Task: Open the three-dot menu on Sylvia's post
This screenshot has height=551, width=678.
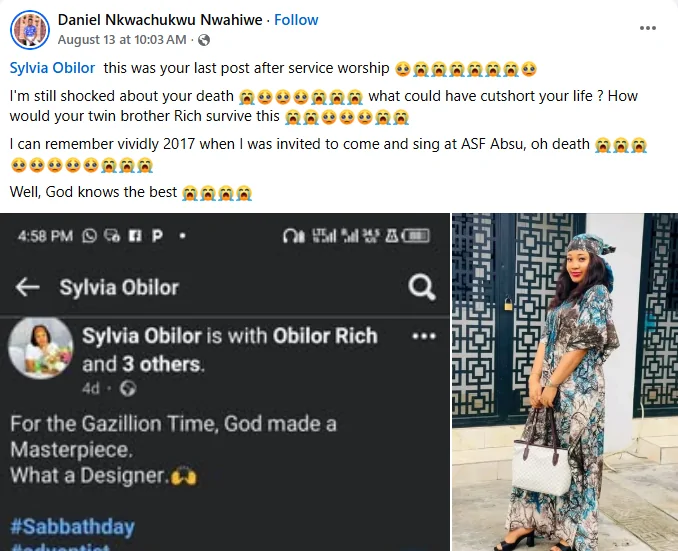Action: point(424,336)
